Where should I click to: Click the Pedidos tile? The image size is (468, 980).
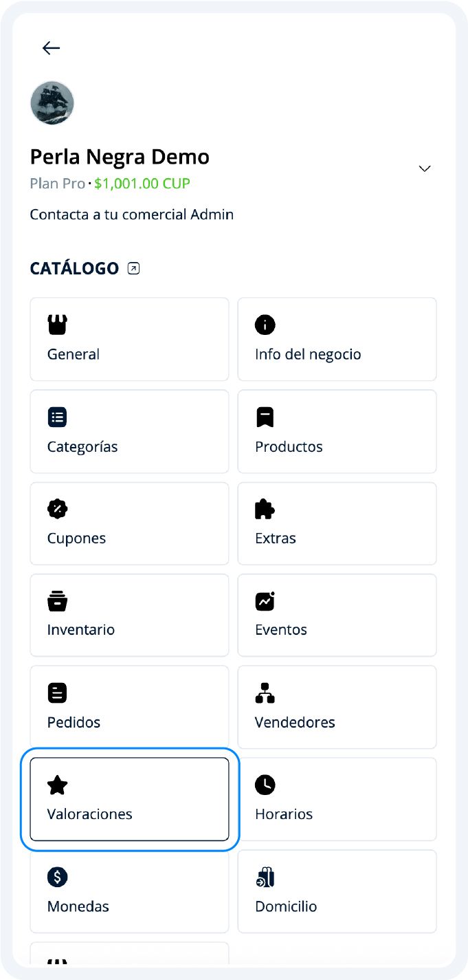(129, 707)
